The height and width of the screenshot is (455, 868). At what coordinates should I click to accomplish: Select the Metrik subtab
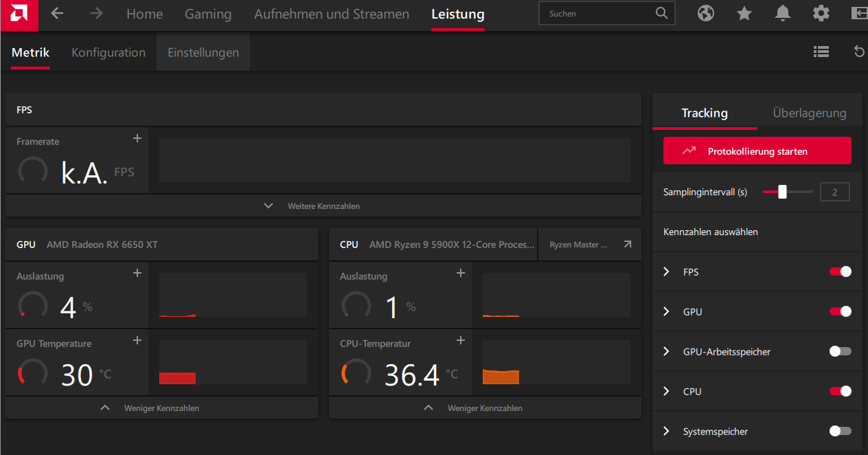30,52
